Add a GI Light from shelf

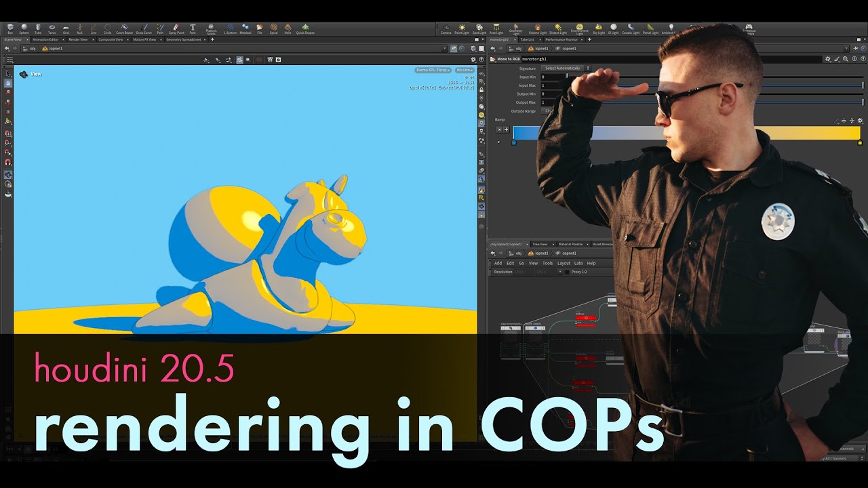(614, 28)
